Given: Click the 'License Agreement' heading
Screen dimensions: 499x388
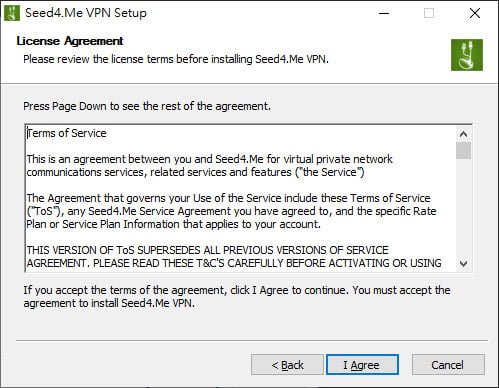Looking at the screenshot, I should [x=70, y=41].
